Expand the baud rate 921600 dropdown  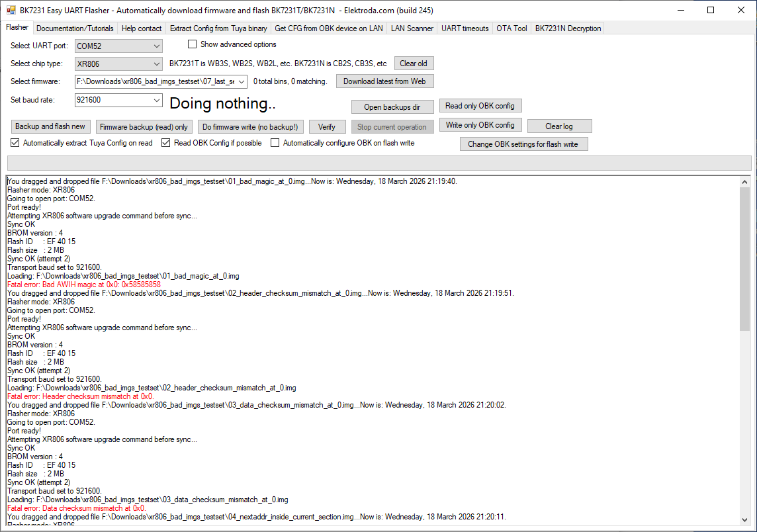click(156, 100)
